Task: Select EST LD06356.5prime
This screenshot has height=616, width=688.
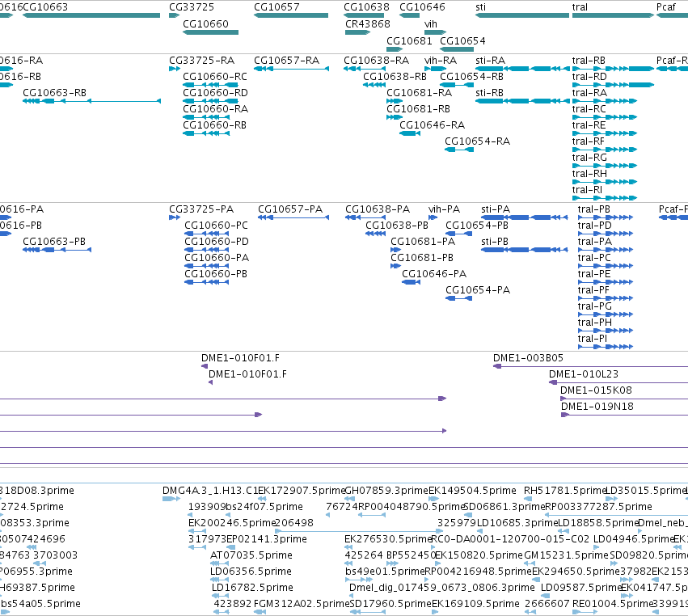Action: [x=219, y=580]
